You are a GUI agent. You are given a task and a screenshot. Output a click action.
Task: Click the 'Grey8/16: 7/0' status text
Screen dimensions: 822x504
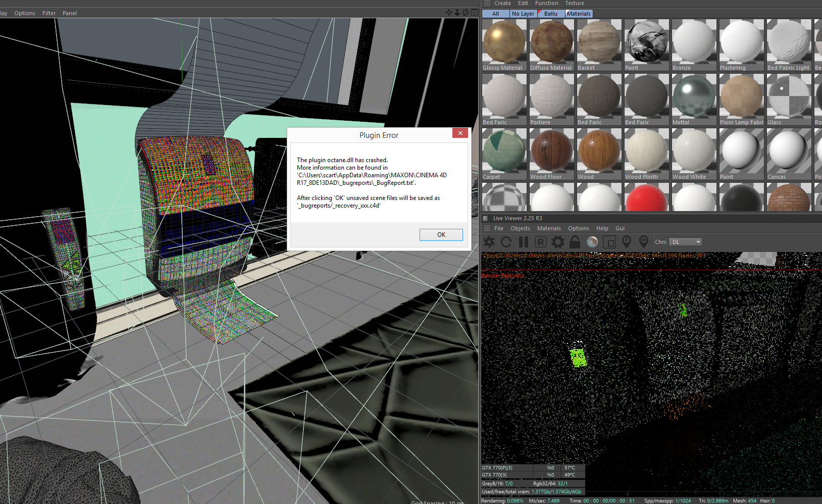pyautogui.click(x=497, y=483)
